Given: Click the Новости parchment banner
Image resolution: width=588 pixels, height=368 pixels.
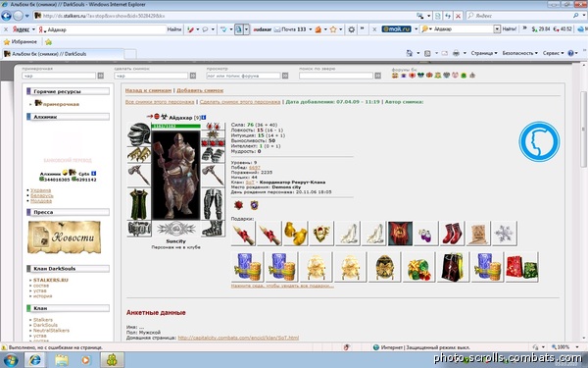Looking at the screenshot, I should tap(64, 237).
